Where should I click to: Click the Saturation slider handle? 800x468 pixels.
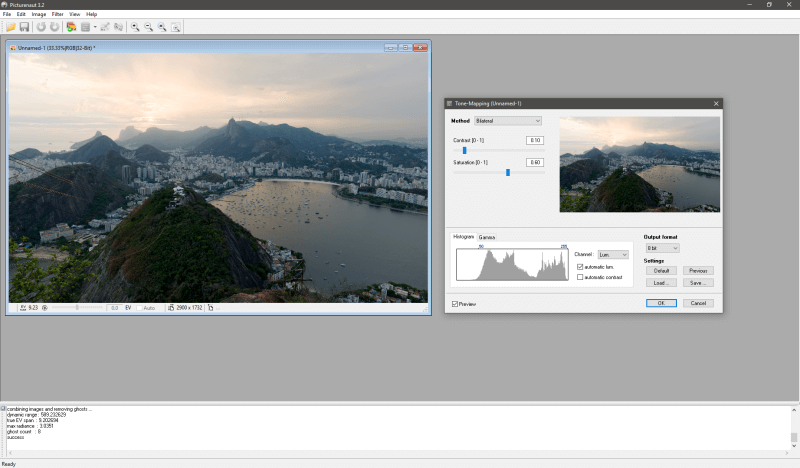point(508,173)
